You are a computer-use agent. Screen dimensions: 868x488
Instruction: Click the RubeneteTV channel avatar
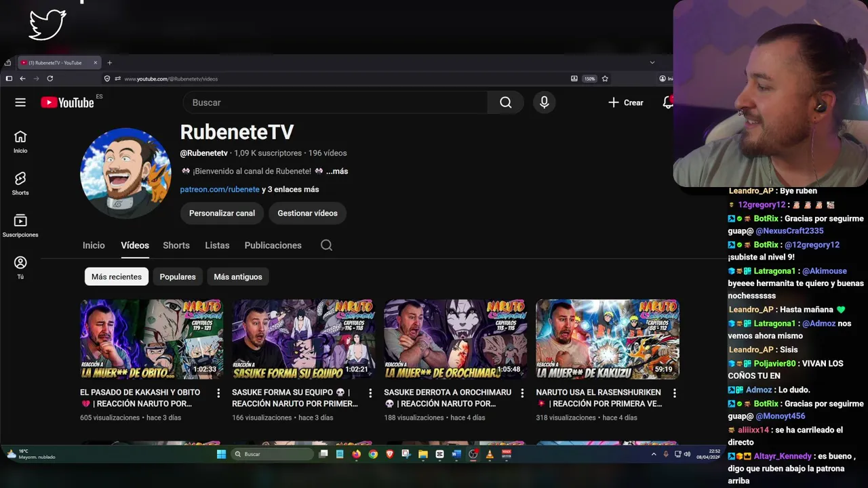[x=125, y=174]
